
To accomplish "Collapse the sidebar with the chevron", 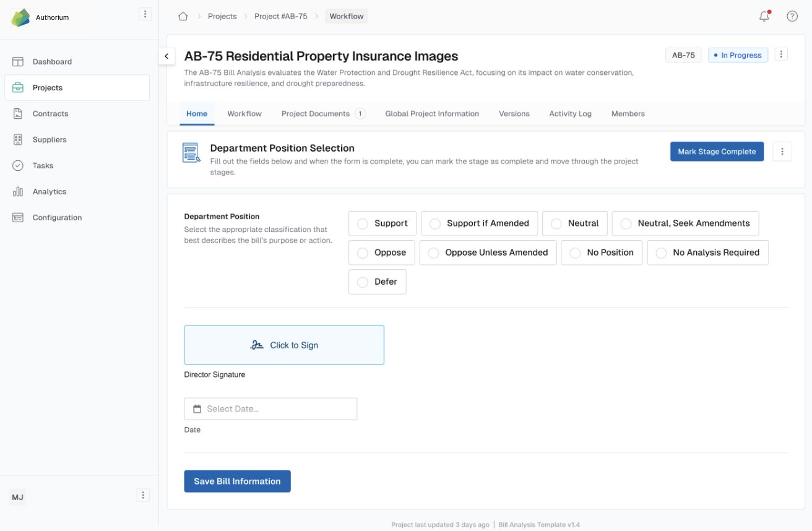I will pos(166,56).
